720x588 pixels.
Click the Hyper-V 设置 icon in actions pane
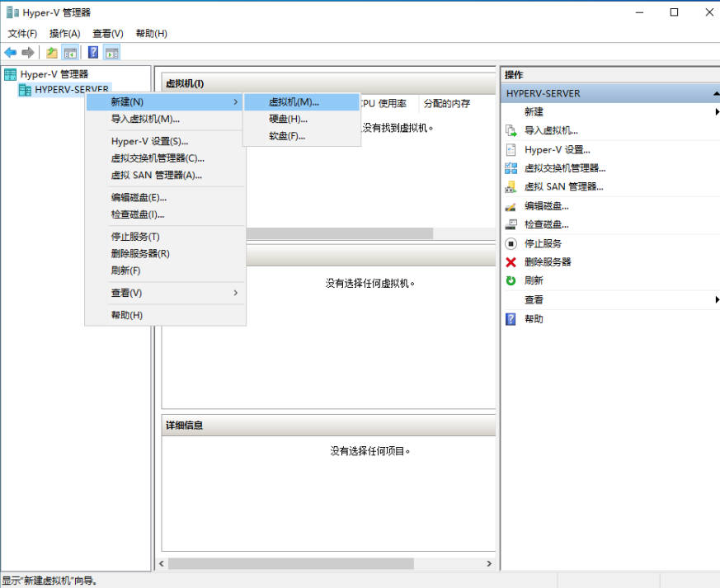(511, 149)
